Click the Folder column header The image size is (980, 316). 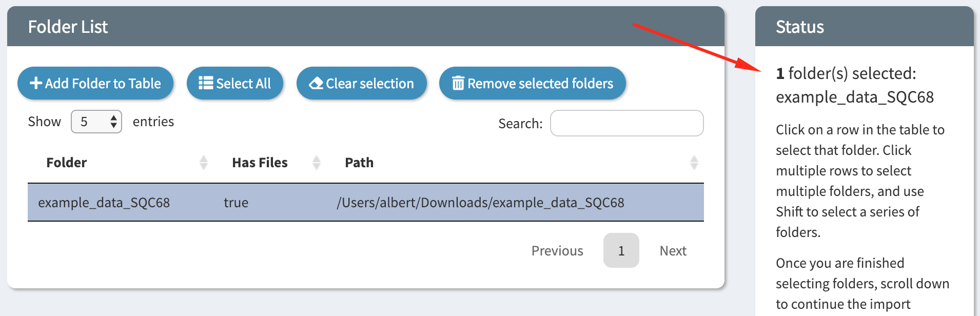point(67,163)
